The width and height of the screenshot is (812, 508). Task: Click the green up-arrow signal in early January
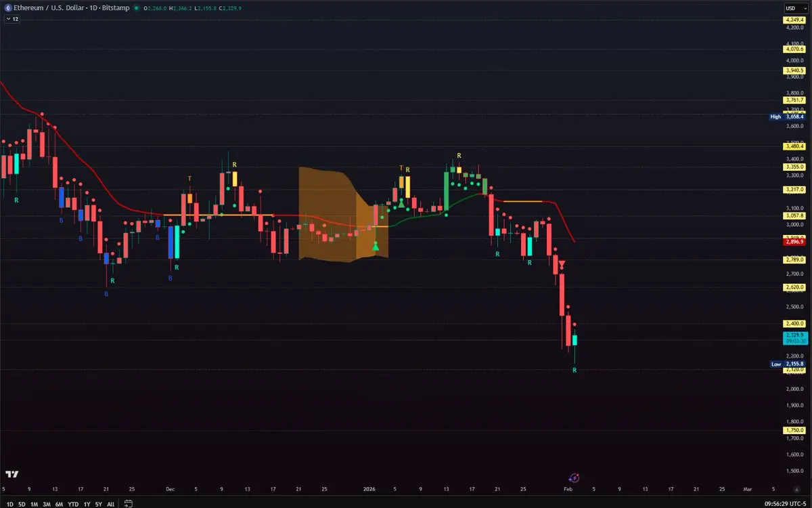pyautogui.click(x=401, y=203)
